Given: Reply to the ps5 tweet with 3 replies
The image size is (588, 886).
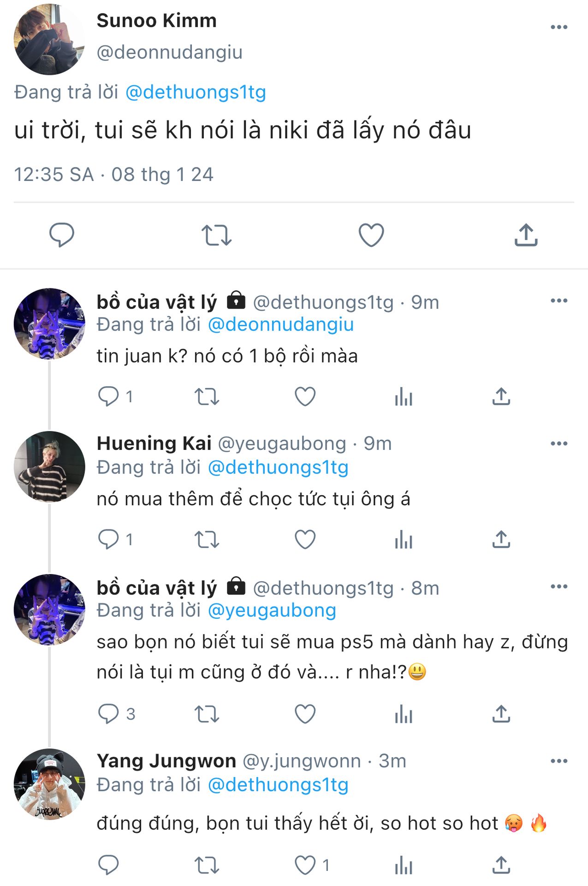Looking at the screenshot, I should 109,714.
